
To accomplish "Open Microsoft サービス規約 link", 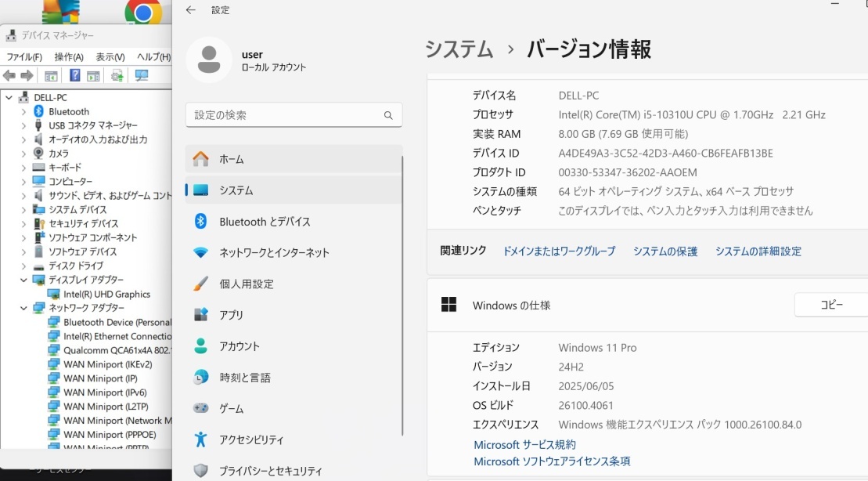I will pos(524,444).
